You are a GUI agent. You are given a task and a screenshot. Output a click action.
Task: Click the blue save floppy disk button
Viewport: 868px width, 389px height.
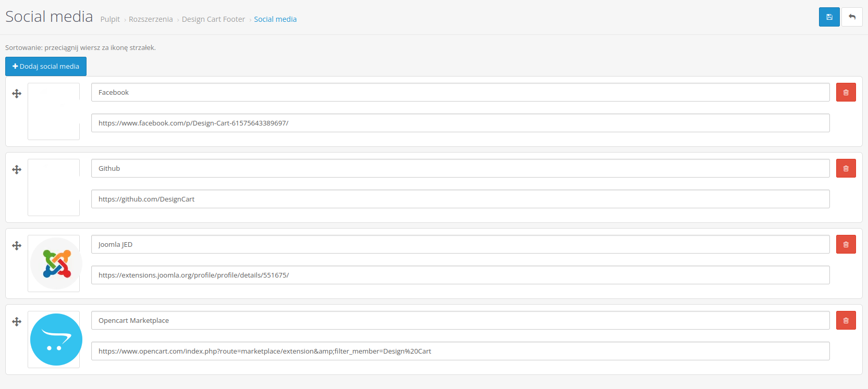[x=829, y=17]
